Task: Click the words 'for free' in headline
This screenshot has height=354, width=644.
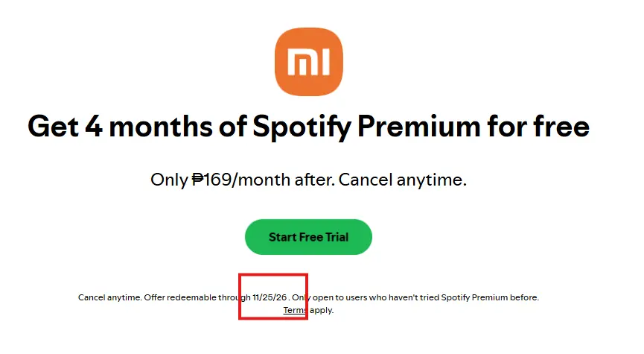Action: [x=538, y=126]
